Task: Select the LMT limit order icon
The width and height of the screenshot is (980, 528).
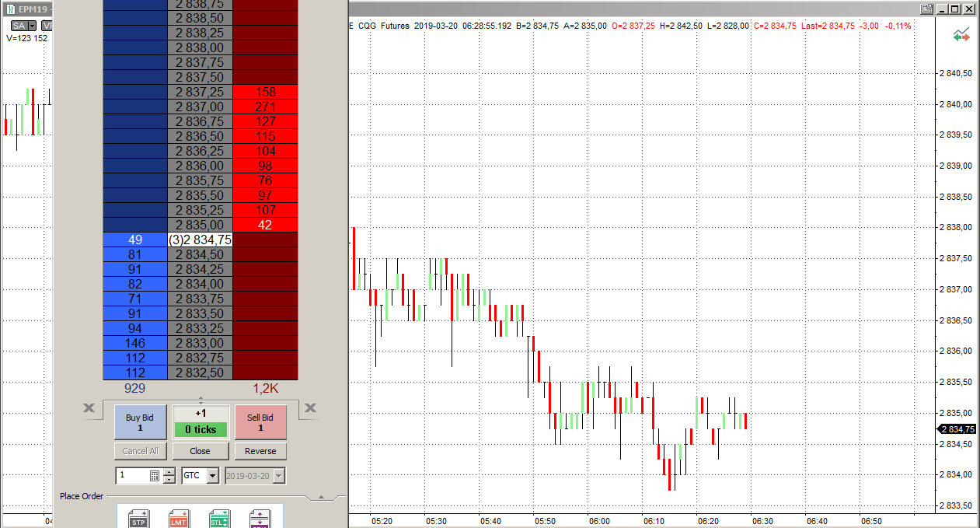Action: 179,519
